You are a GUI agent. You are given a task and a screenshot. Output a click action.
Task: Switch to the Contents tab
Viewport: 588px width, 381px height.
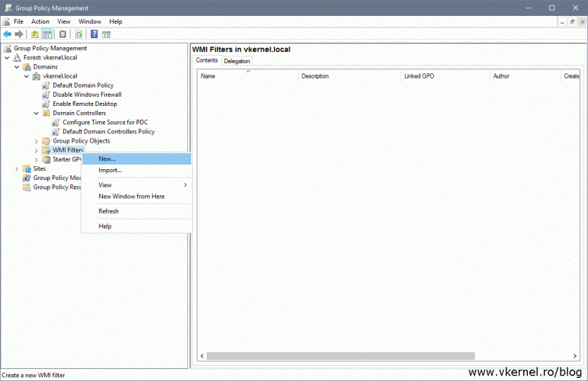point(206,60)
